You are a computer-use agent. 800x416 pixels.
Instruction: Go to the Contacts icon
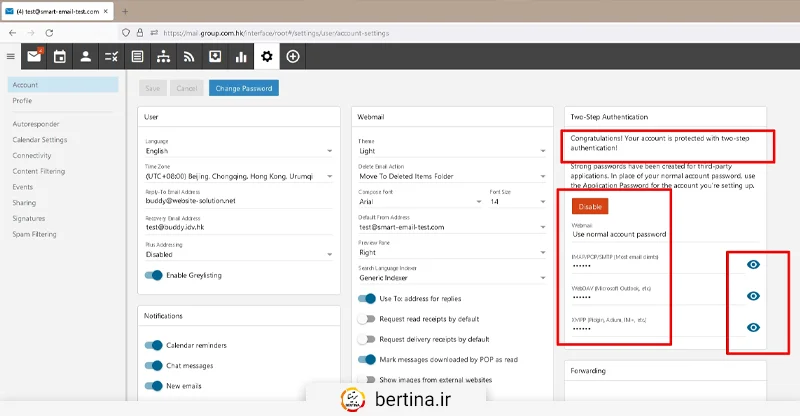[x=86, y=56]
